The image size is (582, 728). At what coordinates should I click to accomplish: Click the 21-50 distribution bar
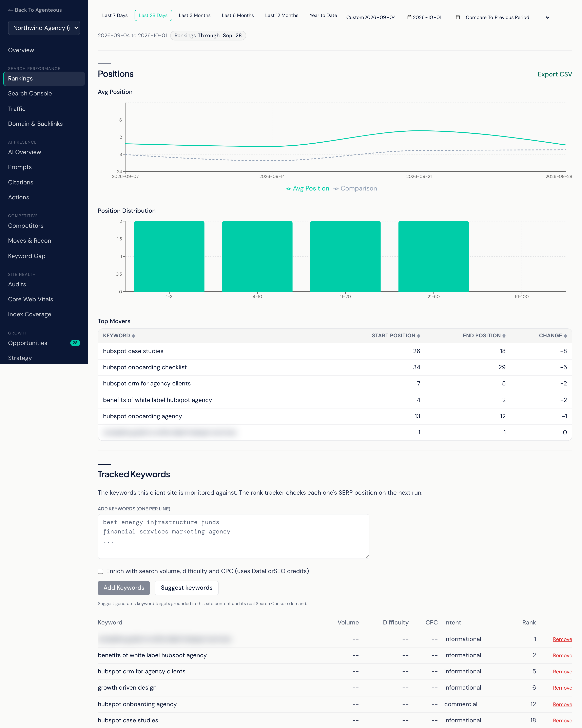433,256
